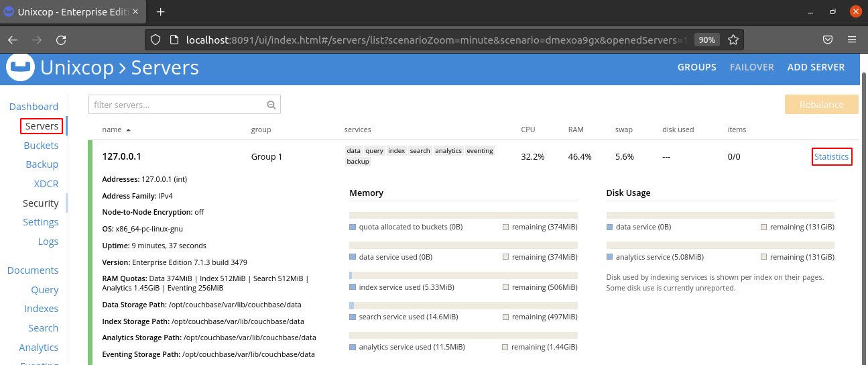This screenshot has width=868, height=365.
Task: Click ADD SERVER in the top header
Action: (x=816, y=67)
